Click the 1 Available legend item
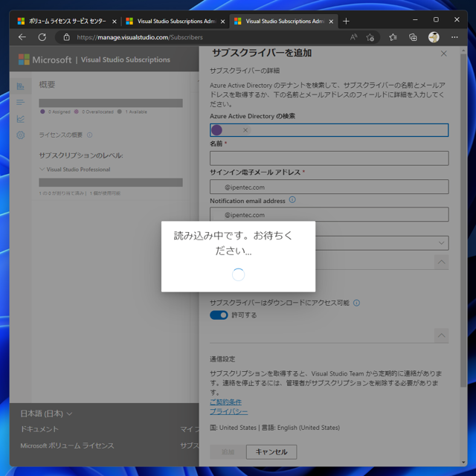Viewport: 476px width, 476px height. tap(132, 112)
